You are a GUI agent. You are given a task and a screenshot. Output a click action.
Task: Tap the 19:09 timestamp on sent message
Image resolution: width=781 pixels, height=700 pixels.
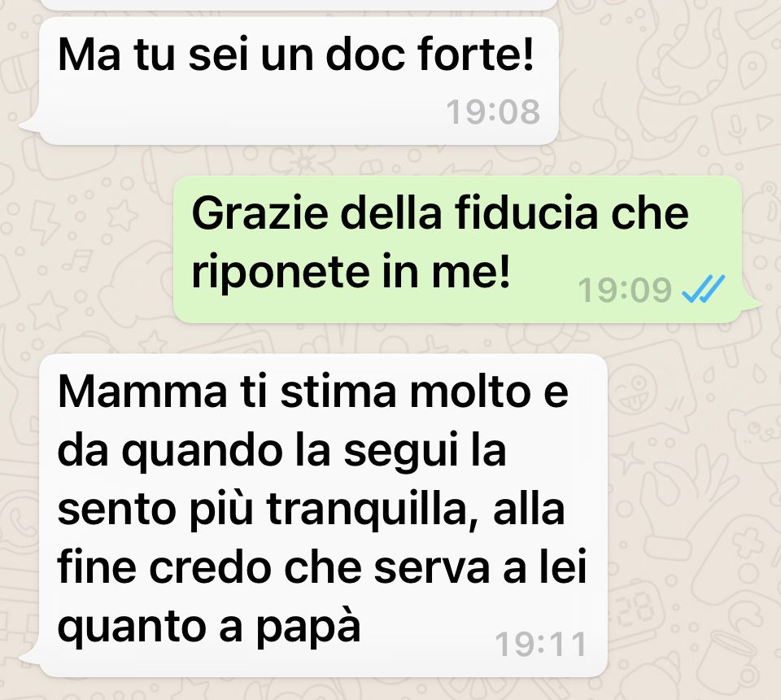point(625,290)
